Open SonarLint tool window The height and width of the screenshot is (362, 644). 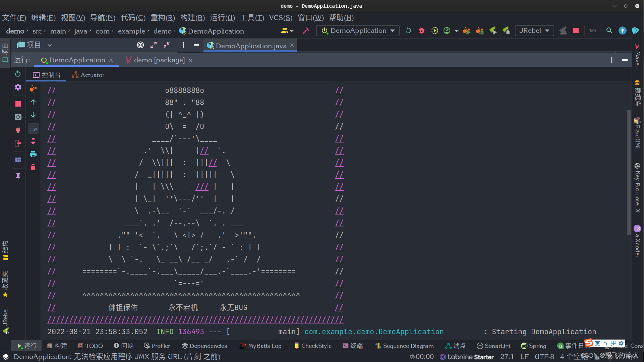493,346
